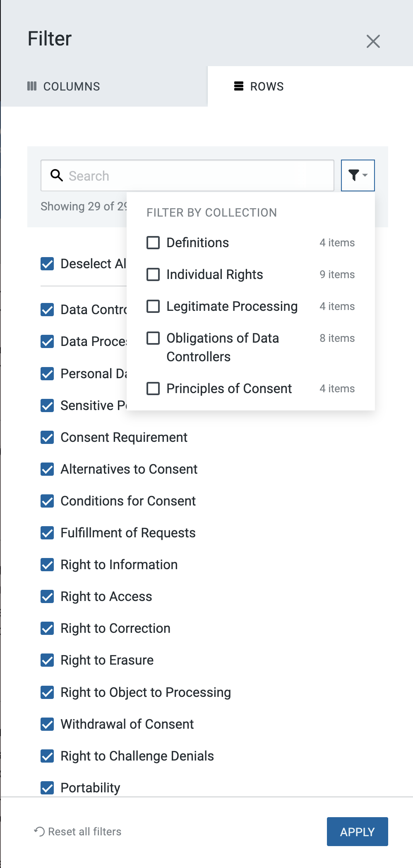Deselect the Fulfillment of Requests row

click(x=47, y=533)
